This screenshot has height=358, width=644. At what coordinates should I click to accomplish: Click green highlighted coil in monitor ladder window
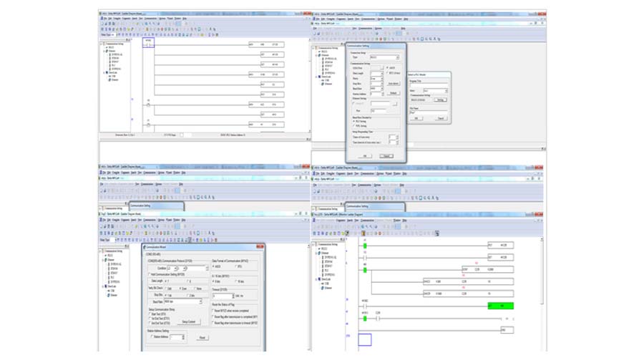click(501, 306)
